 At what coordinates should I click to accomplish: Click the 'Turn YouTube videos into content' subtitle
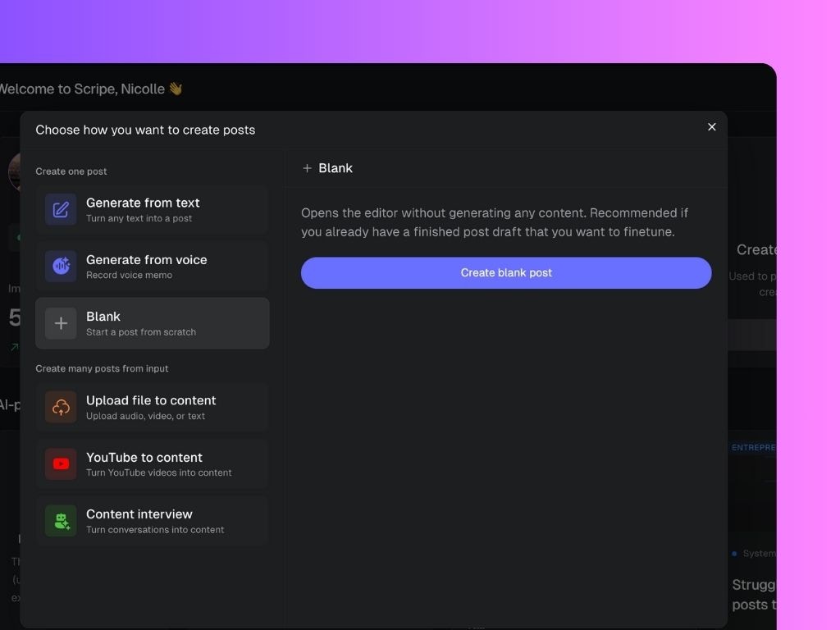pyautogui.click(x=158, y=473)
